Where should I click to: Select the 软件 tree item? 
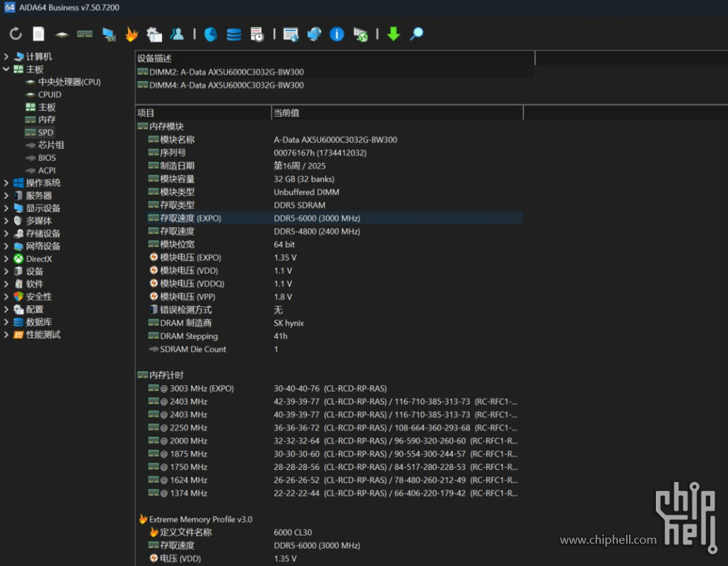tap(34, 284)
